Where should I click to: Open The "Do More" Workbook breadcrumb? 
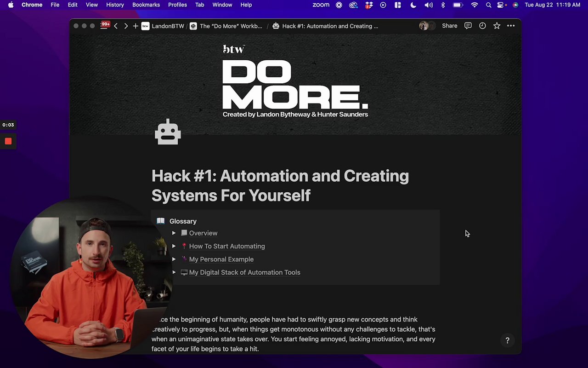226,26
